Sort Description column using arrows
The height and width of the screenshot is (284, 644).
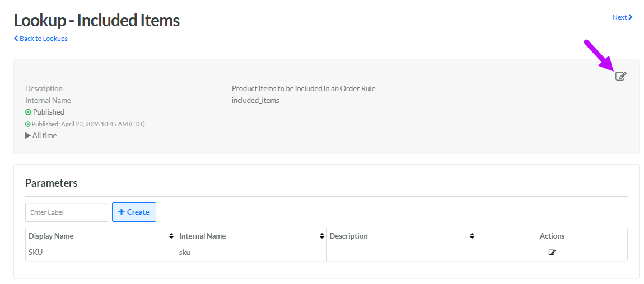pos(472,236)
